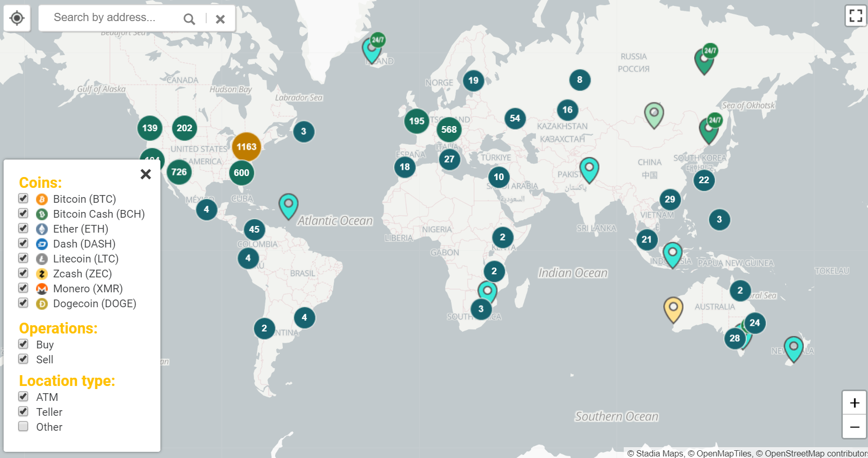Screen dimensions: 868x458
Task: Uncheck the Bitcoin (BTC) checkbox
Action: [23, 198]
